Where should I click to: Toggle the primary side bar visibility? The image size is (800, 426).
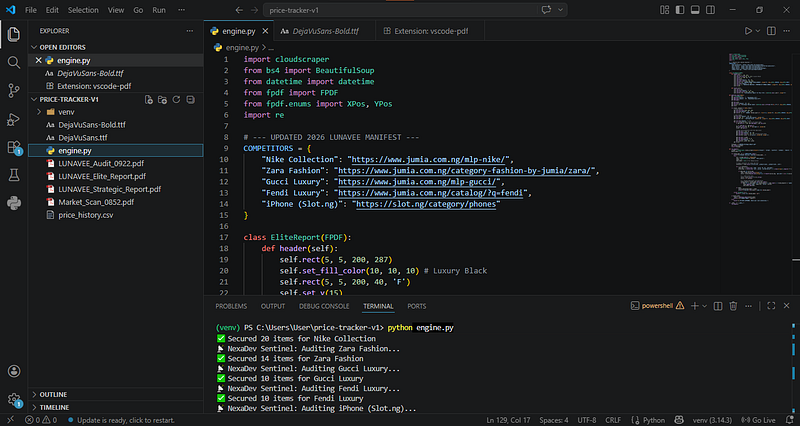coord(680,10)
